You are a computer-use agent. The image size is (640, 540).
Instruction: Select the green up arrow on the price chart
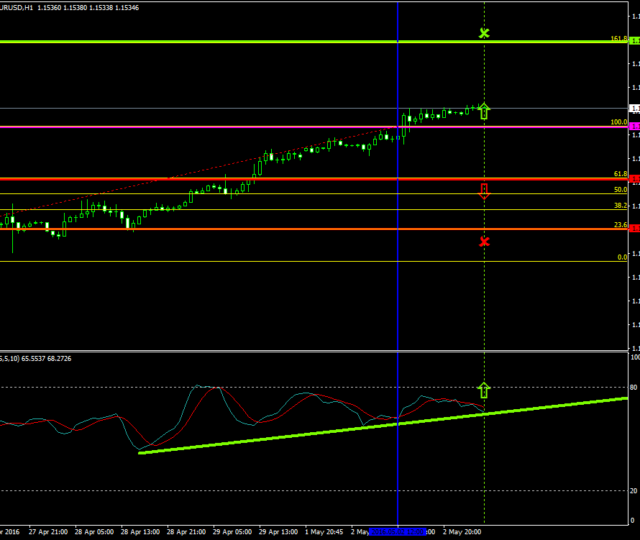pyautogui.click(x=485, y=111)
